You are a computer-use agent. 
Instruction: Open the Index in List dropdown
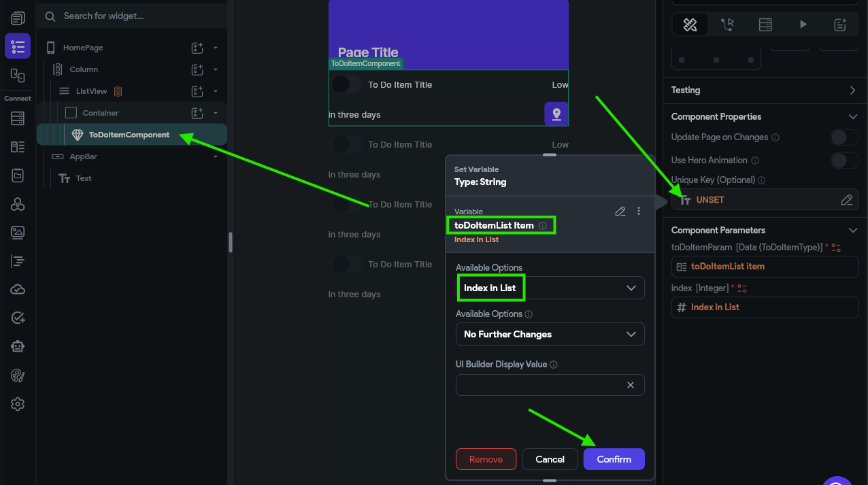click(550, 288)
